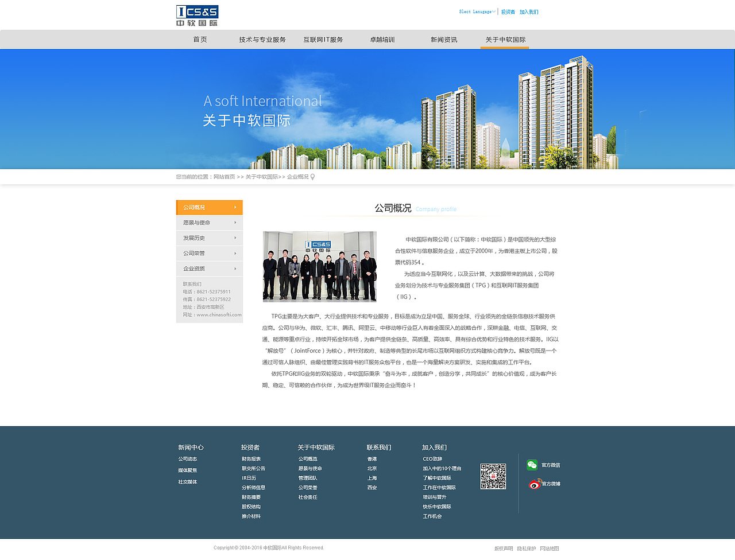
Task: Click the location pin icon in the breadcrumb
Action: (312, 177)
